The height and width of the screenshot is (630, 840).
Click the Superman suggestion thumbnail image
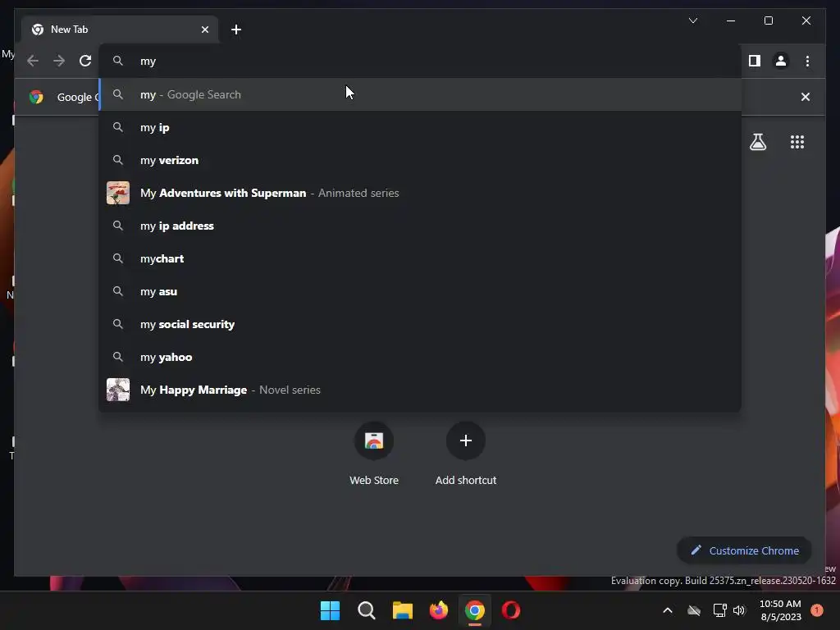pyautogui.click(x=118, y=193)
